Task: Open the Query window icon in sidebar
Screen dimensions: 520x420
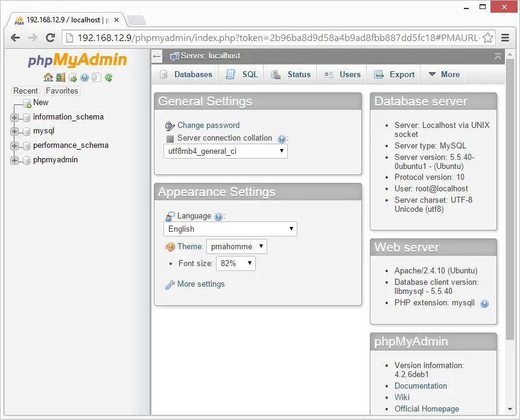Action: [x=72, y=78]
